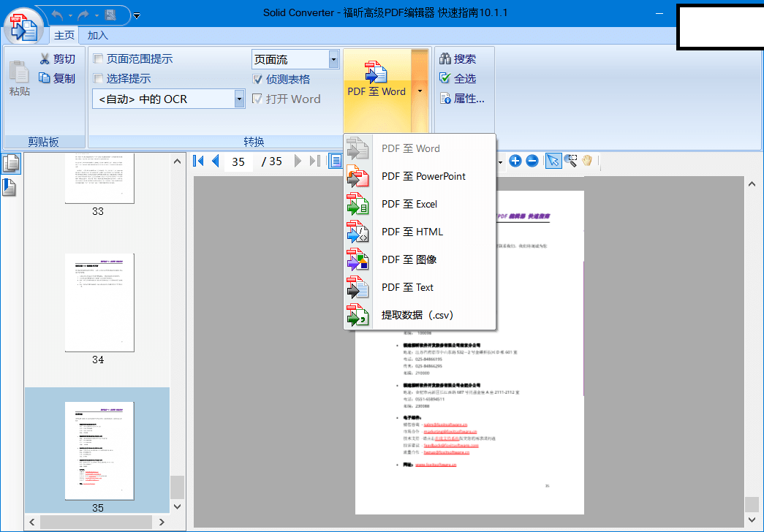Screen dimensions: 764x532
Task: Open the quick access toolbar customize dropdown
Action: [x=137, y=16]
